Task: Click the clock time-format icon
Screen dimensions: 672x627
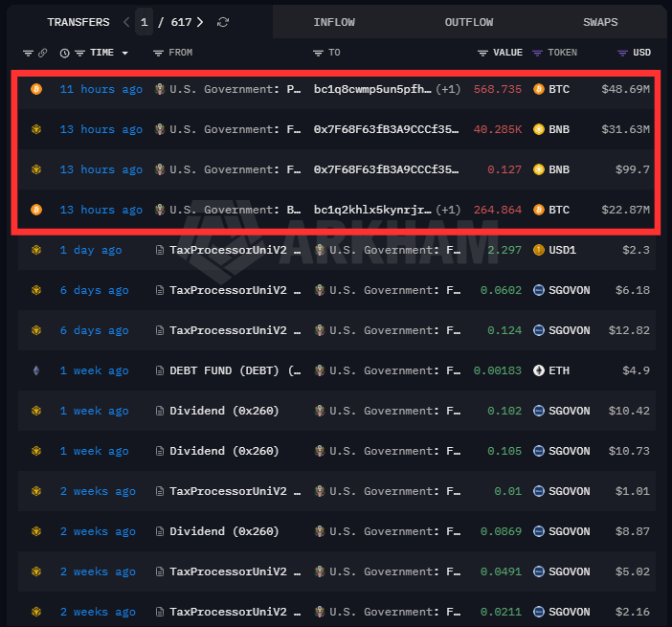Action: 65,54
